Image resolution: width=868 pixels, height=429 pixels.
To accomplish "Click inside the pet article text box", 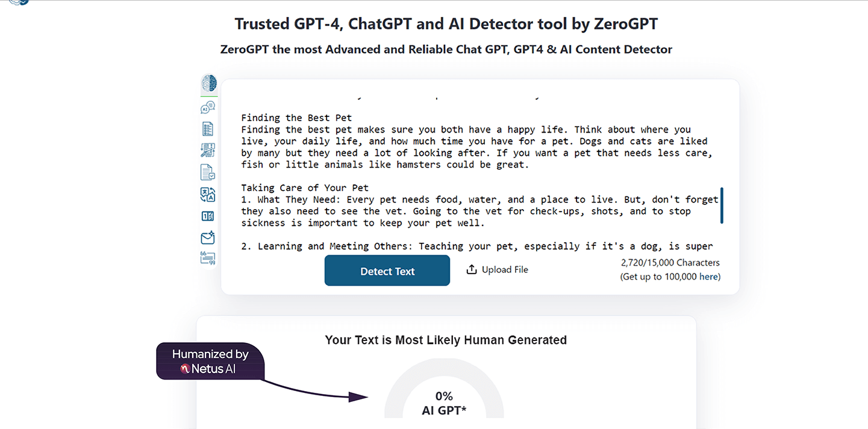I will coord(470,175).
